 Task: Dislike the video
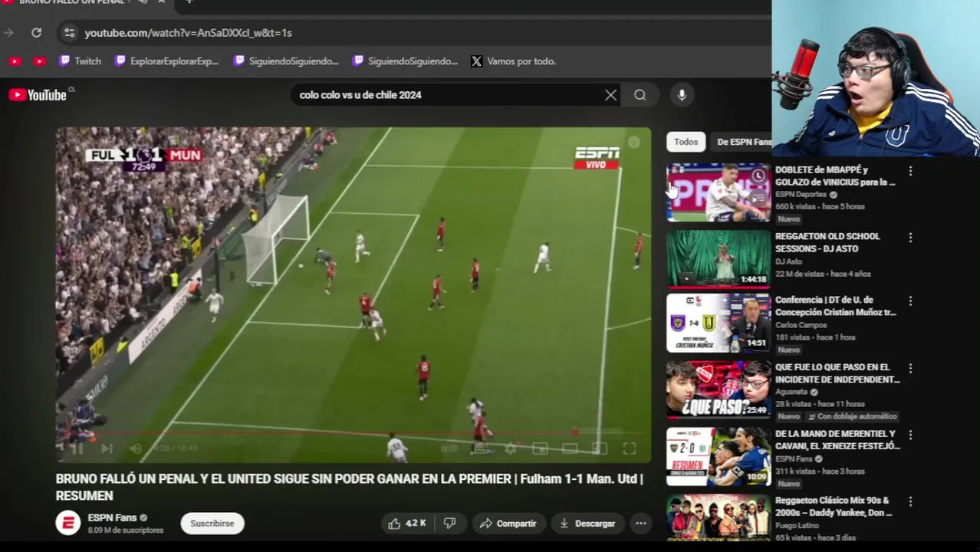[450, 524]
